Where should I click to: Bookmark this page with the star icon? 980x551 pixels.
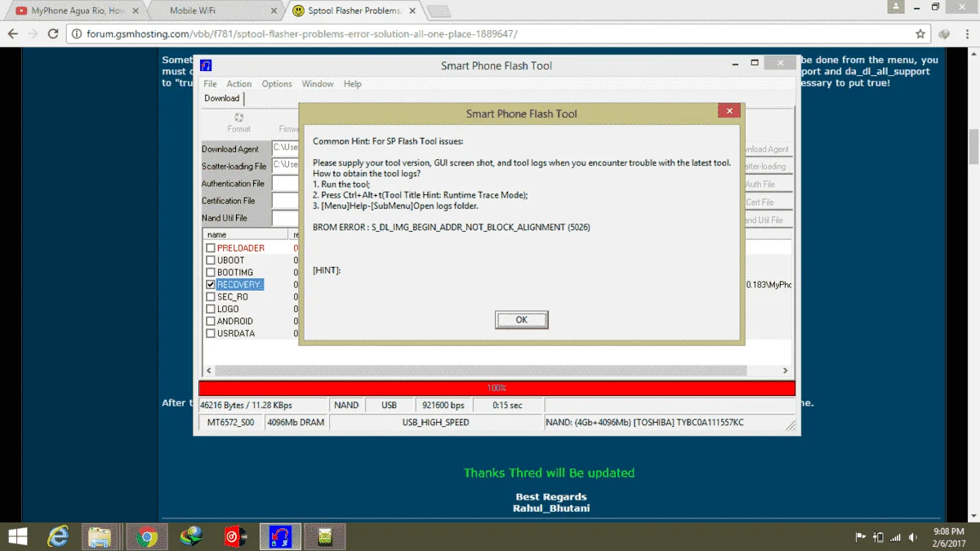point(920,34)
